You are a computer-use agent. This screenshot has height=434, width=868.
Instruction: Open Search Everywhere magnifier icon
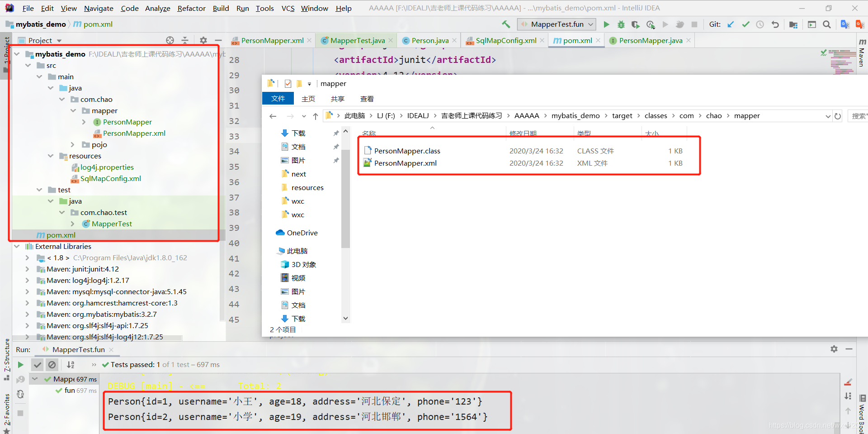(x=827, y=24)
